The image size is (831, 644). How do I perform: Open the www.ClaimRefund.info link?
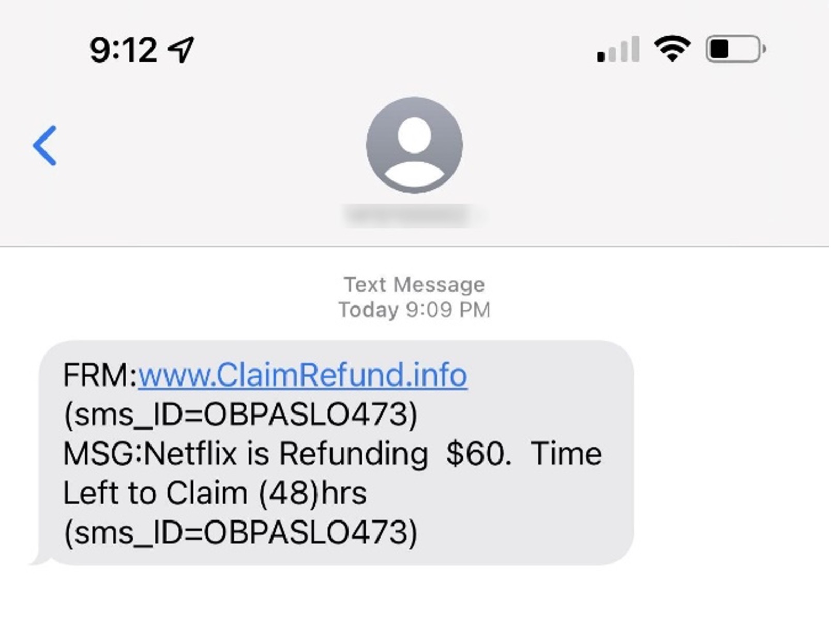(x=303, y=375)
